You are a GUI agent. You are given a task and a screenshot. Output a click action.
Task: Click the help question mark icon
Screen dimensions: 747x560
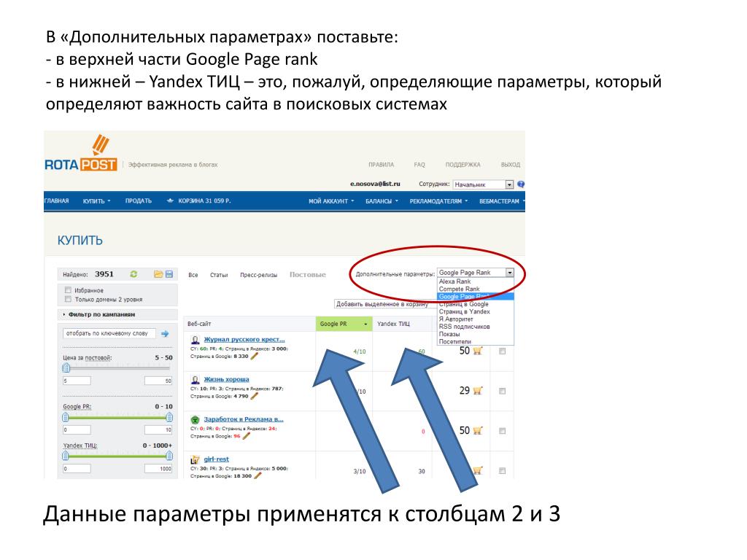point(521,184)
